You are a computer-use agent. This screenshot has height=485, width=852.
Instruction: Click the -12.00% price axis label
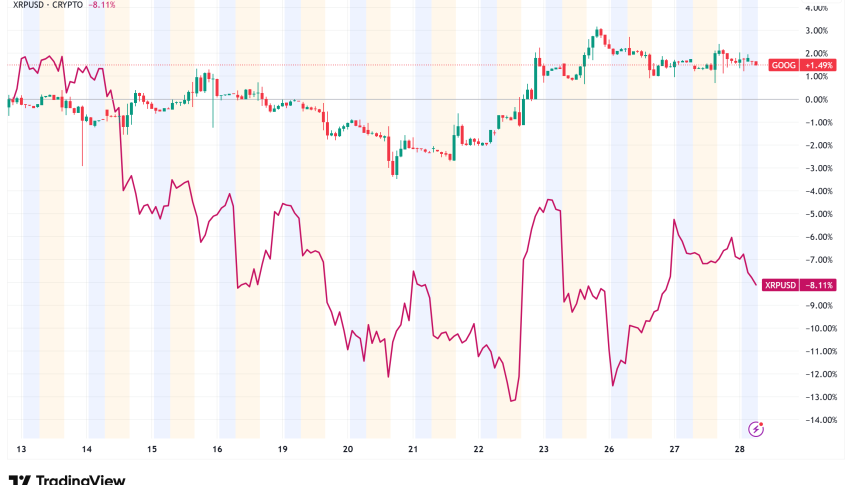820,374
